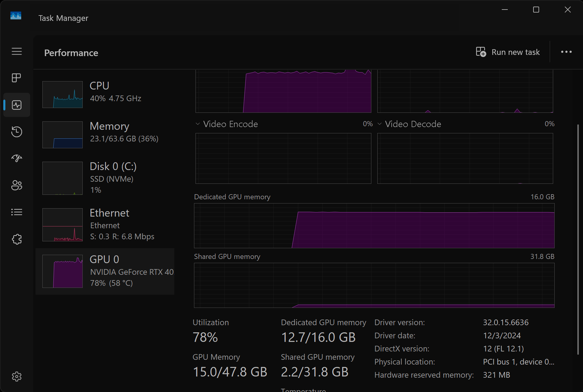Expand the Video Decode engine dropdown

(x=380, y=124)
